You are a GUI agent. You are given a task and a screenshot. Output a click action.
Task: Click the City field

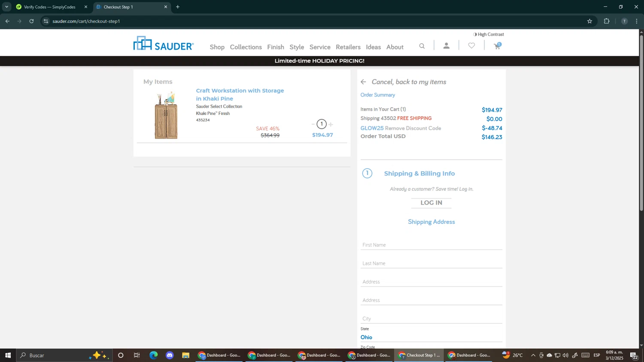431,319
